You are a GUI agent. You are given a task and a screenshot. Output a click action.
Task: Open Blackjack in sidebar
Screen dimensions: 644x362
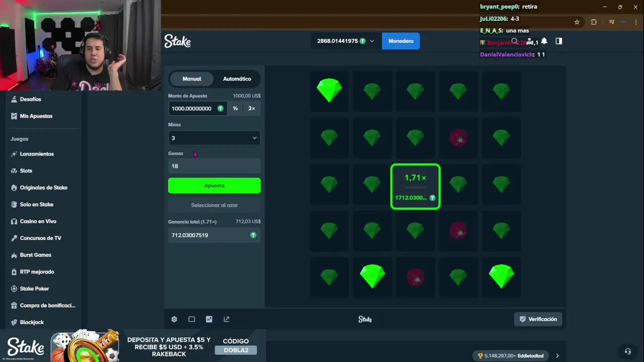tap(32, 322)
